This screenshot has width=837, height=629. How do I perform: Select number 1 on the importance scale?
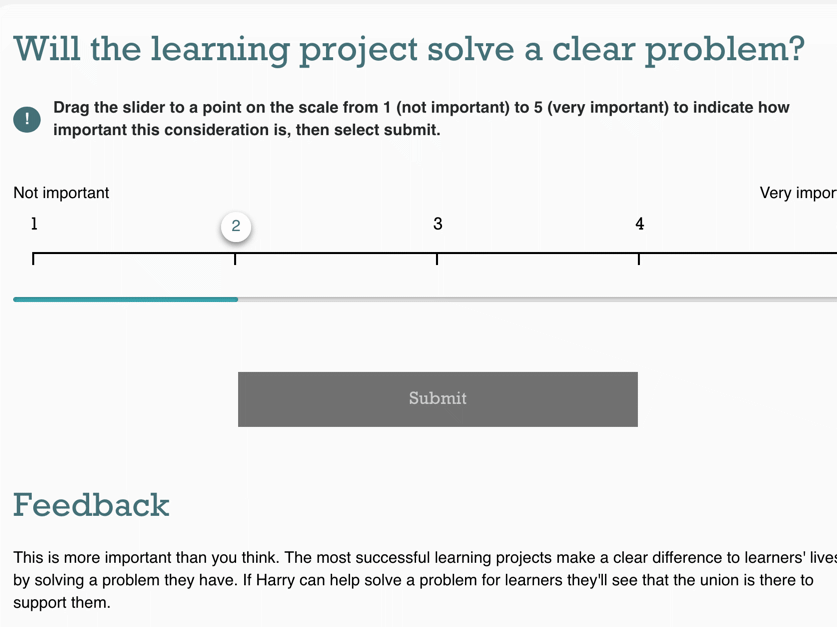point(34,224)
